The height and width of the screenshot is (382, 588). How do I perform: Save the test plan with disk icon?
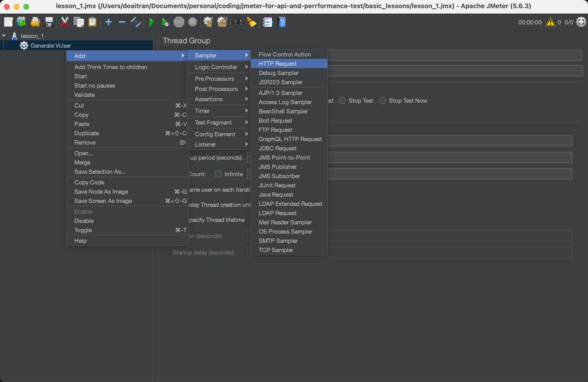coord(49,22)
